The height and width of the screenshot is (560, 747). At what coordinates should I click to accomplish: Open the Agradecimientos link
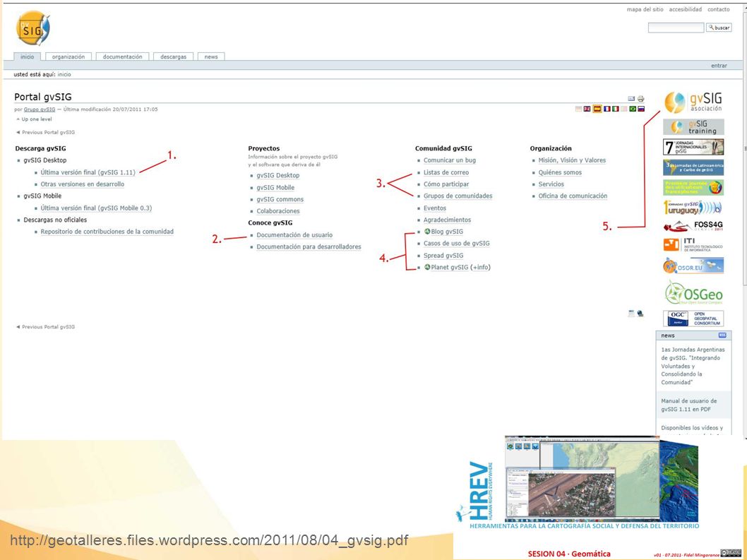(x=448, y=220)
